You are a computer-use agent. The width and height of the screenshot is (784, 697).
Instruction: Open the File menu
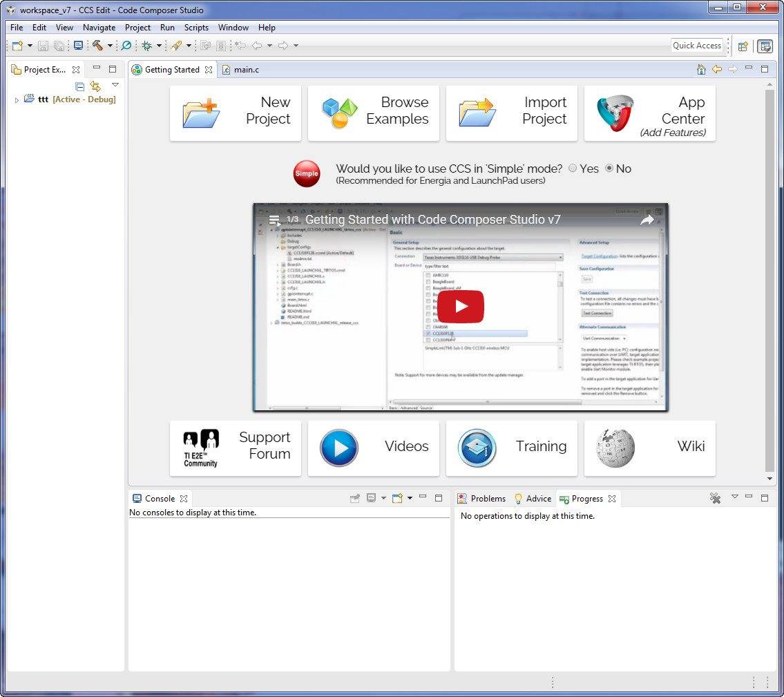pos(17,28)
